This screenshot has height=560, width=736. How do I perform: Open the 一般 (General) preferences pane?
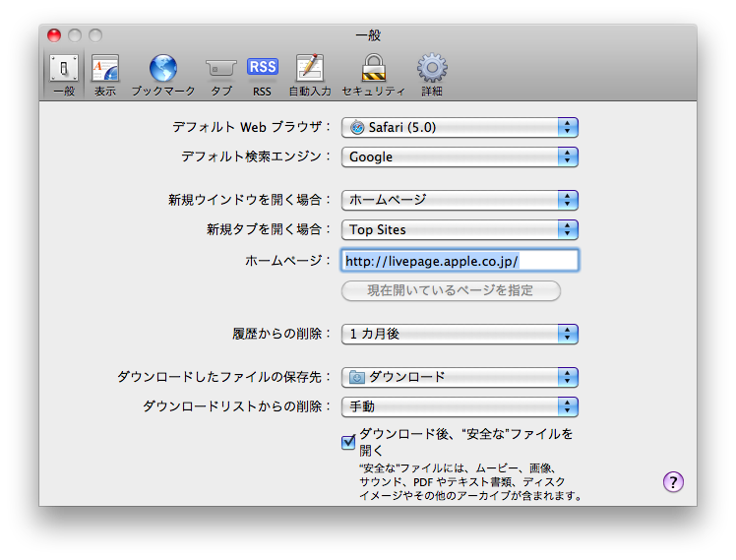[64, 75]
